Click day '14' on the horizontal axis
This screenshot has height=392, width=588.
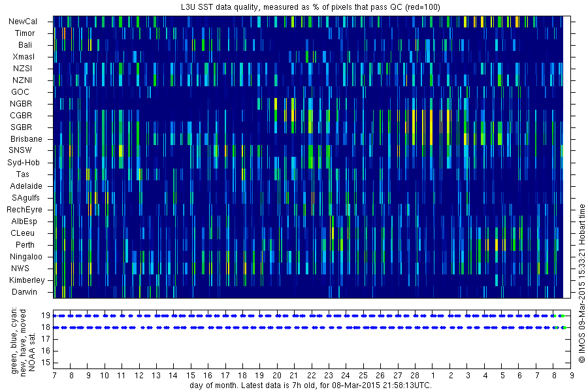point(173,376)
